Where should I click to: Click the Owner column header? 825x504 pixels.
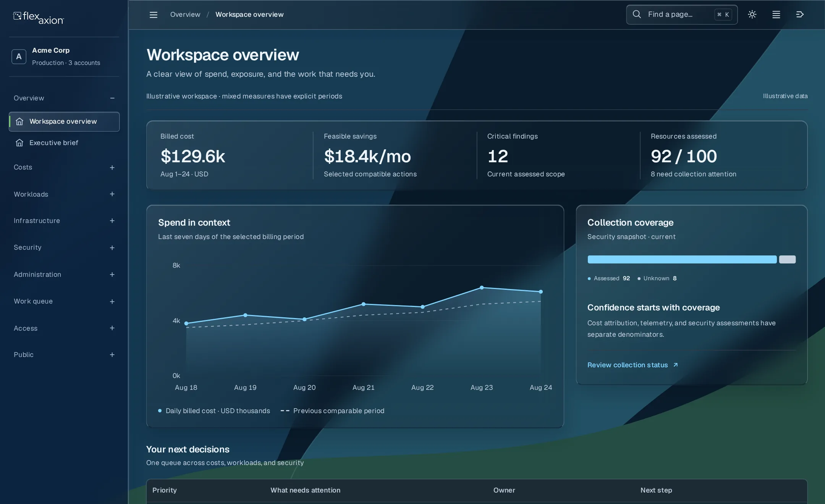(x=504, y=490)
